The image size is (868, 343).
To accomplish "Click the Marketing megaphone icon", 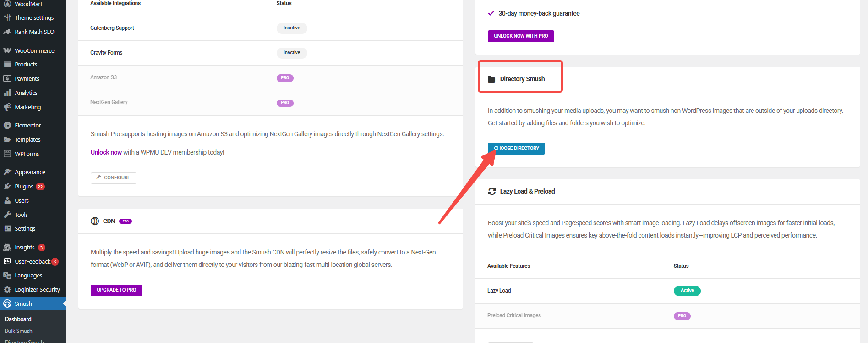I will [x=7, y=107].
